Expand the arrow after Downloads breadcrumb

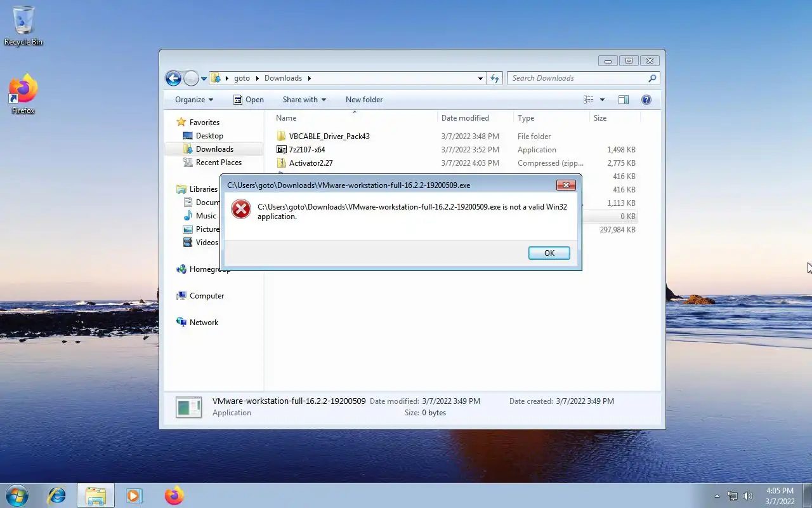point(310,78)
